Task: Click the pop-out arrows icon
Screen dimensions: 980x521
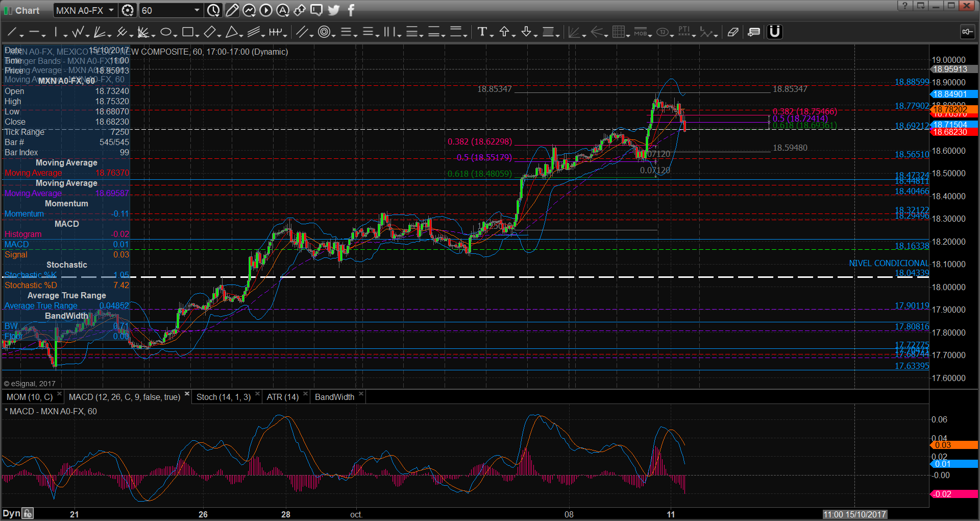Action: click(300, 10)
